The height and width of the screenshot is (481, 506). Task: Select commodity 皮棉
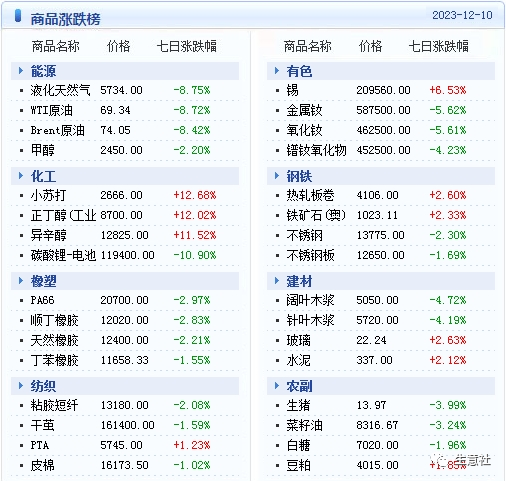pos(42,465)
